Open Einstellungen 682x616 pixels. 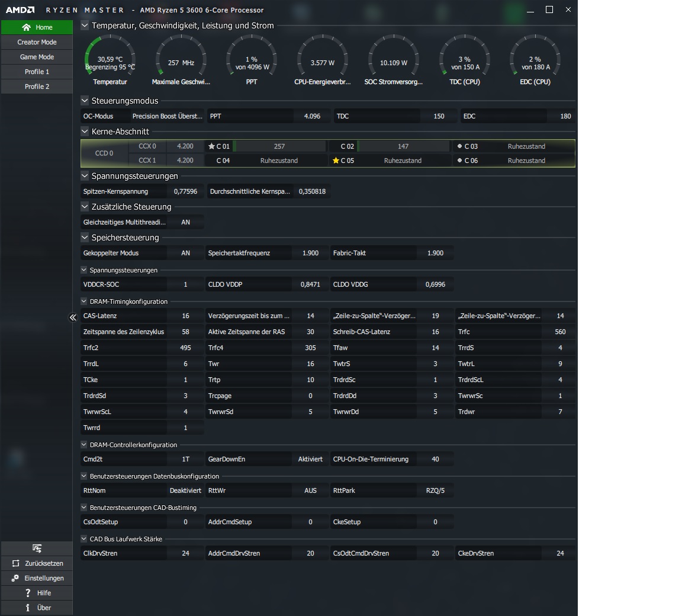(x=37, y=578)
